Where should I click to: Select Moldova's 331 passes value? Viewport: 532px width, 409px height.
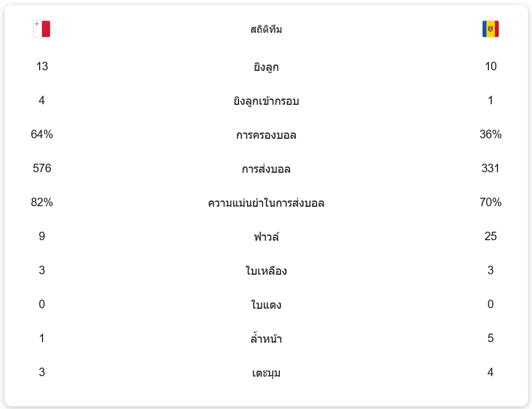click(490, 168)
